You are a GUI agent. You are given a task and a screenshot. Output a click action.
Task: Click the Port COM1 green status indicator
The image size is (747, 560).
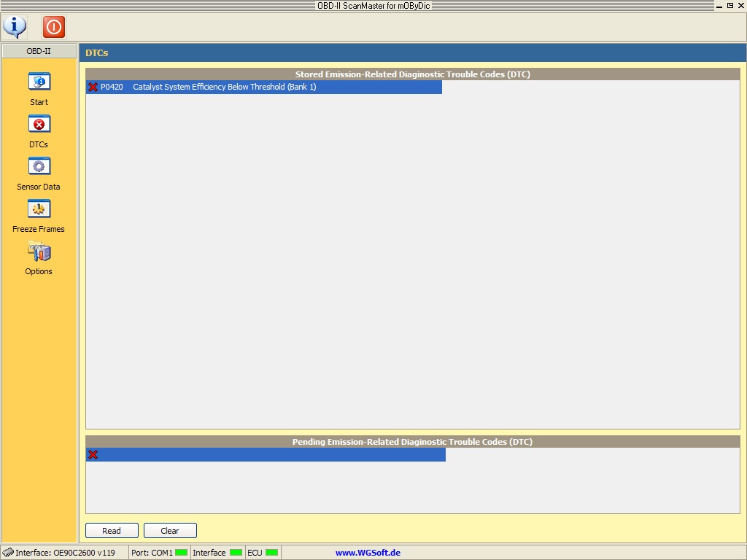pyautogui.click(x=181, y=553)
